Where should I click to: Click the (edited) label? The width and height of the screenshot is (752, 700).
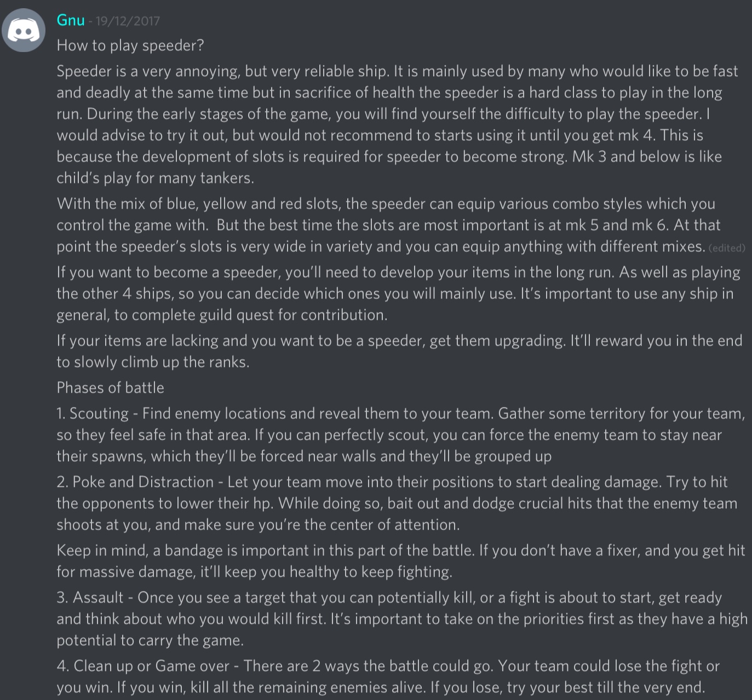(x=726, y=248)
